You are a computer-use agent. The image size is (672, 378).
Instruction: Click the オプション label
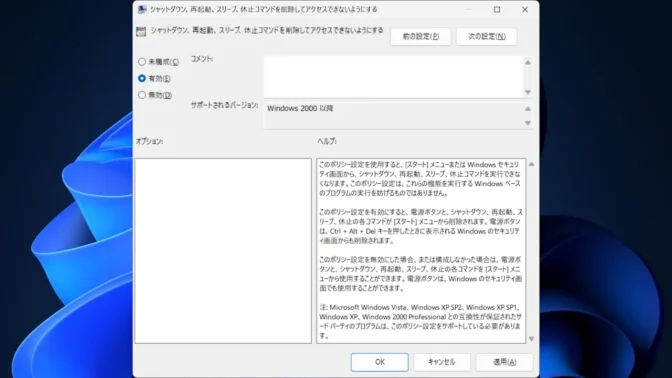[150, 141]
